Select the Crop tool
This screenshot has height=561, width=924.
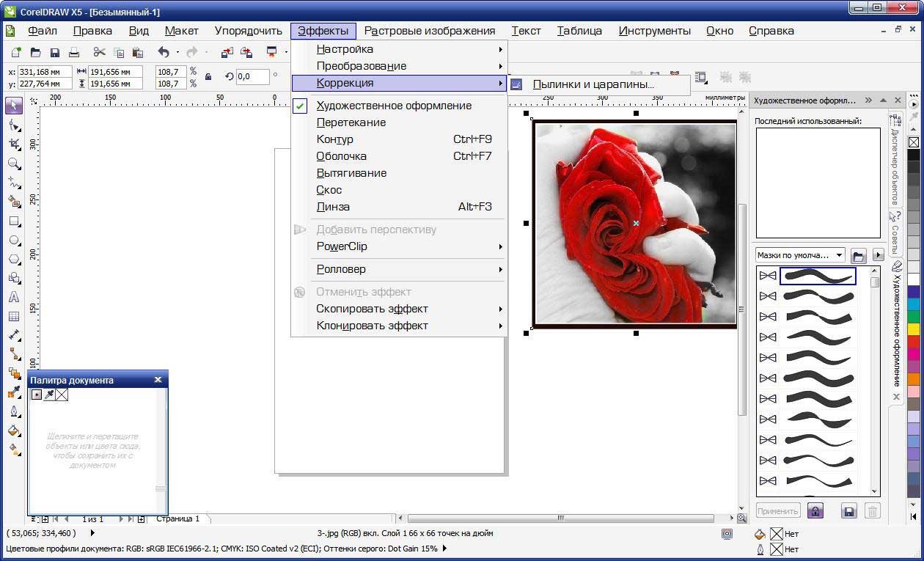[14, 144]
